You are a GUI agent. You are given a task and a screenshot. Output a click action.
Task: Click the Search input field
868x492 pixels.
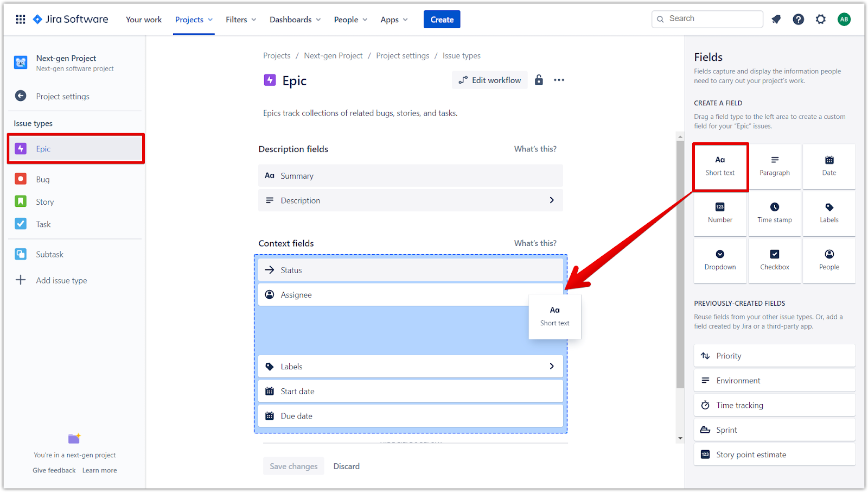click(707, 19)
